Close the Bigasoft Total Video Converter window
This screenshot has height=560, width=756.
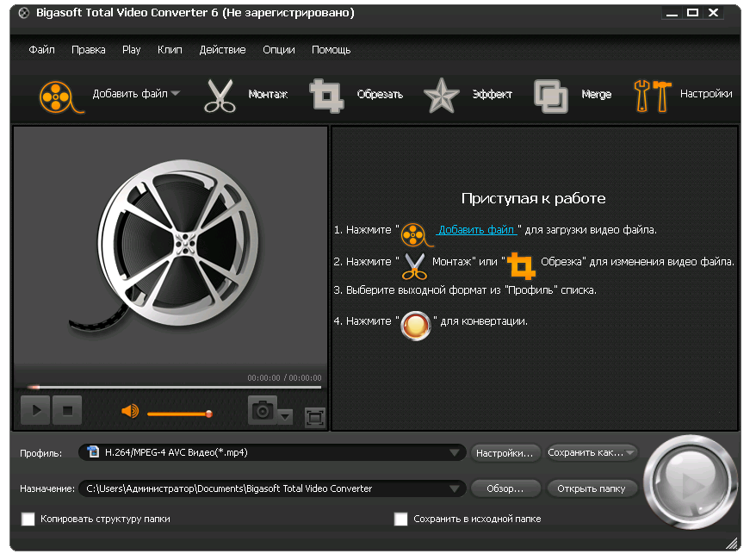[714, 13]
